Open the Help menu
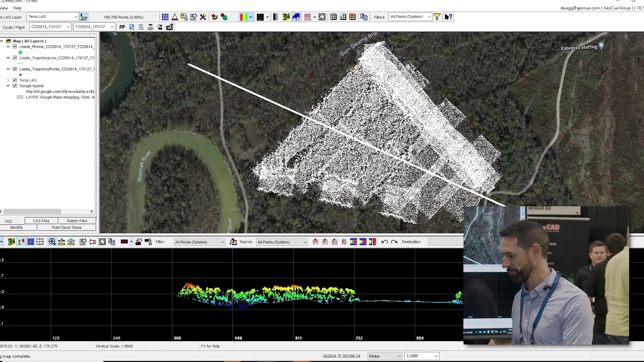The width and height of the screenshot is (644, 362). click(17, 8)
